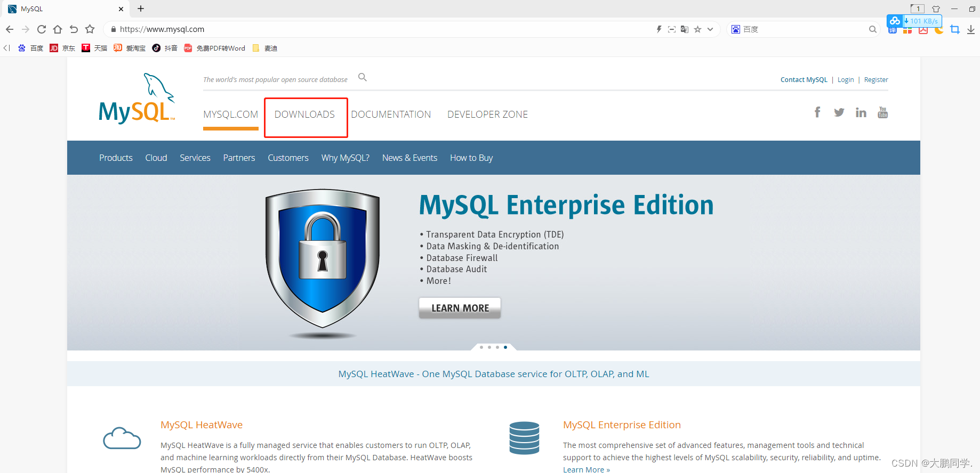Screen dimensions: 980x473
Task: Visit MySQL LinkedIn icon
Action: (861, 112)
